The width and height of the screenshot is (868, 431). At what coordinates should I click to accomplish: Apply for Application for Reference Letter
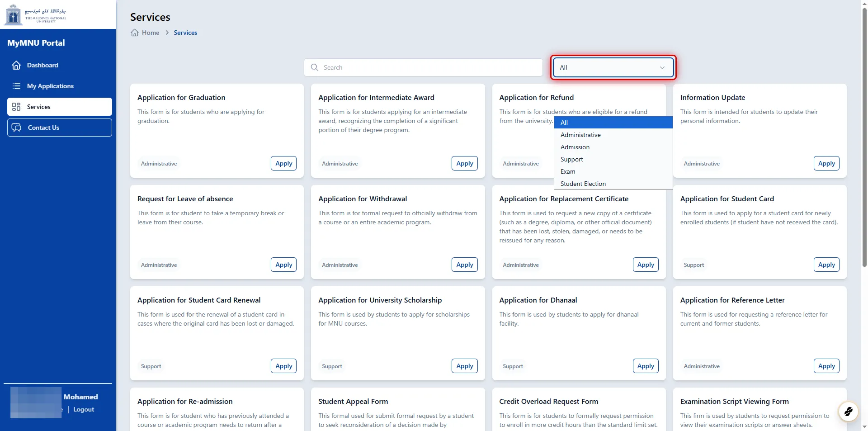[x=826, y=366]
